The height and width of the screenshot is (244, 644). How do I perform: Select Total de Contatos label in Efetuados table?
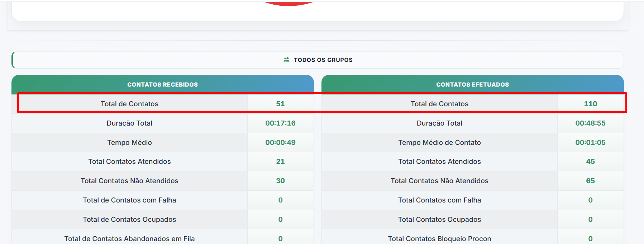439,104
